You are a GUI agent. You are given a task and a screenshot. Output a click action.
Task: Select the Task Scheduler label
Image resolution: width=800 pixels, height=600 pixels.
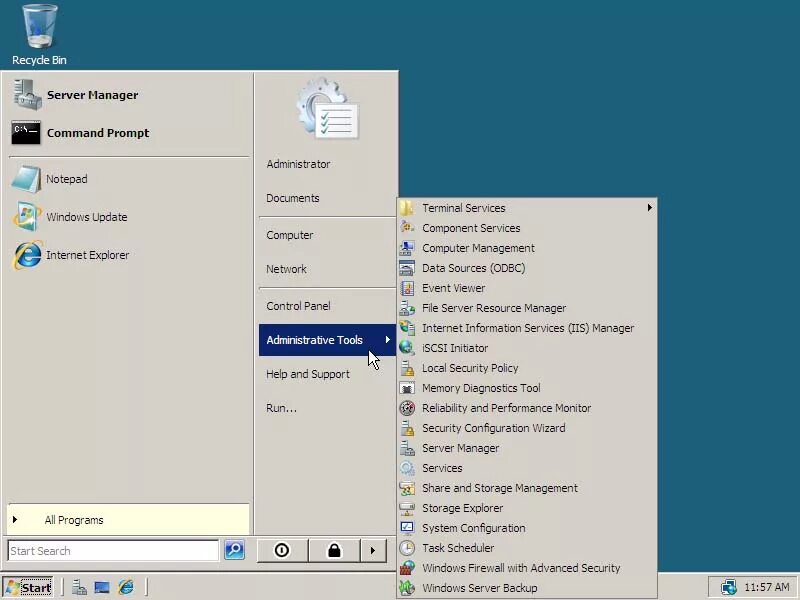pyautogui.click(x=458, y=548)
